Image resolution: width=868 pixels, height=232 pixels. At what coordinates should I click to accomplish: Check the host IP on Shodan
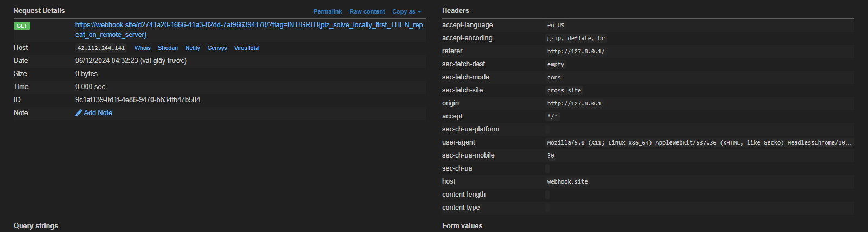click(x=168, y=48)
